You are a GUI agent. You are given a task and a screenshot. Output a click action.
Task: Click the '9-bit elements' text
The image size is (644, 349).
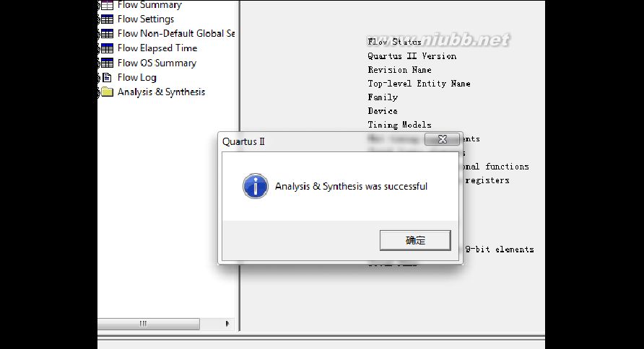point(500,249)
